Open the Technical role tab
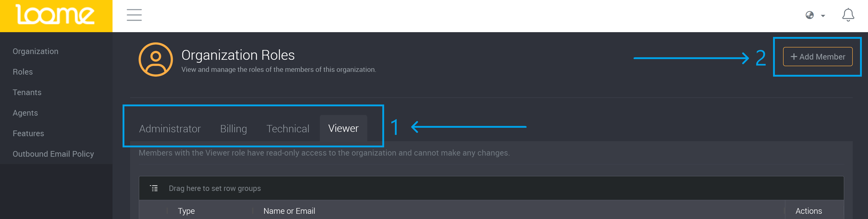This screenshot has width=868, height=219. point(288,129)
